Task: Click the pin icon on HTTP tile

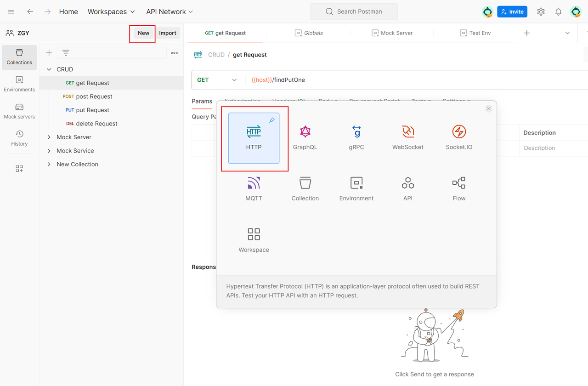Action: 272,120
